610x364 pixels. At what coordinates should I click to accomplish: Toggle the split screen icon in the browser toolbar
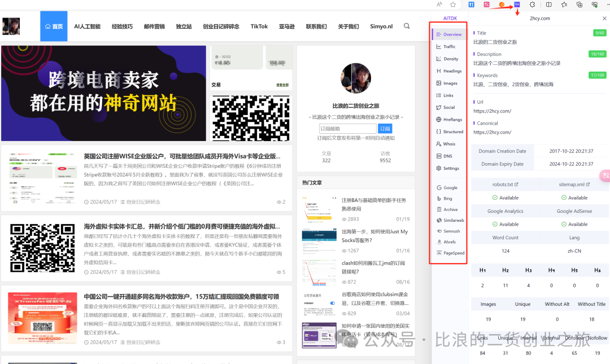[x=548, y=5]
